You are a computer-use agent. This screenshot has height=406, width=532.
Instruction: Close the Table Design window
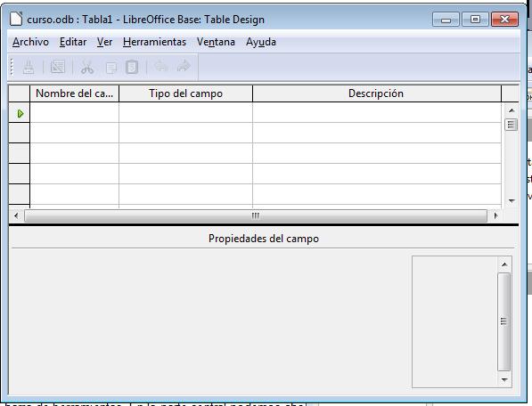[x=505, y=20]
